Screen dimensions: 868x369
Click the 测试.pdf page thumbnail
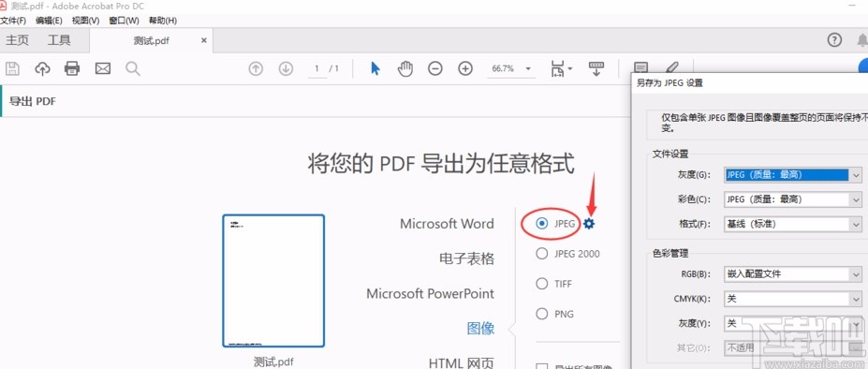pos(273,281)
